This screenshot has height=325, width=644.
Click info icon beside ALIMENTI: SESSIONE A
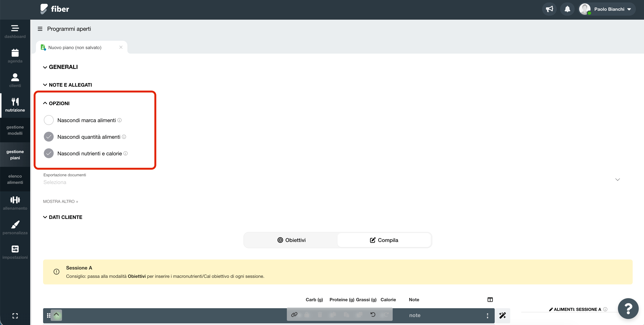605,309
